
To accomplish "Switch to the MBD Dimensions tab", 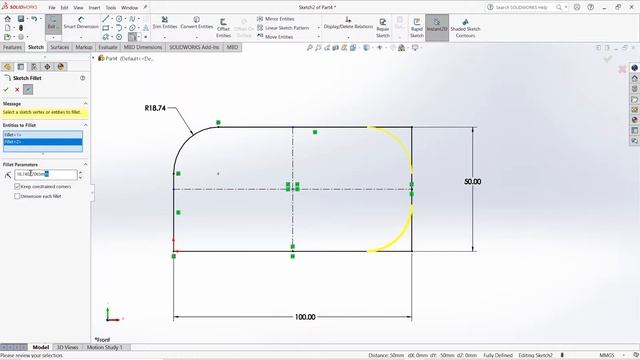I will [x=143, y=47].
